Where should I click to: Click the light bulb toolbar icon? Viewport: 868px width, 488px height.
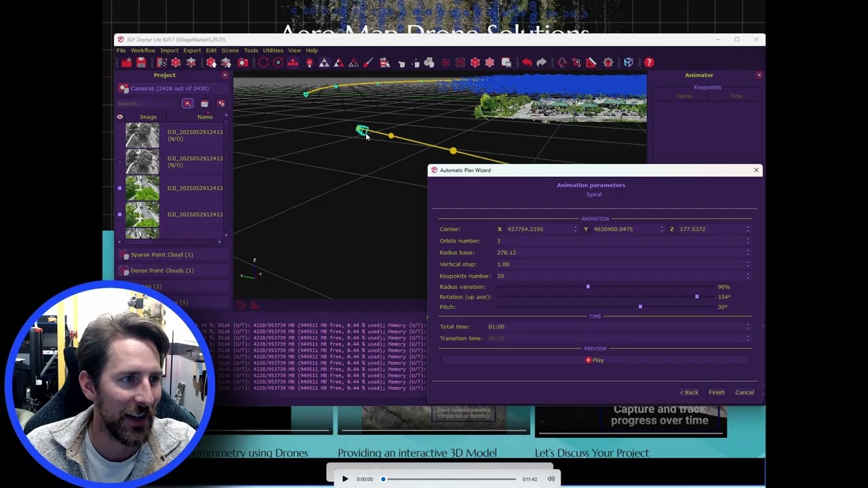[310, 62]
